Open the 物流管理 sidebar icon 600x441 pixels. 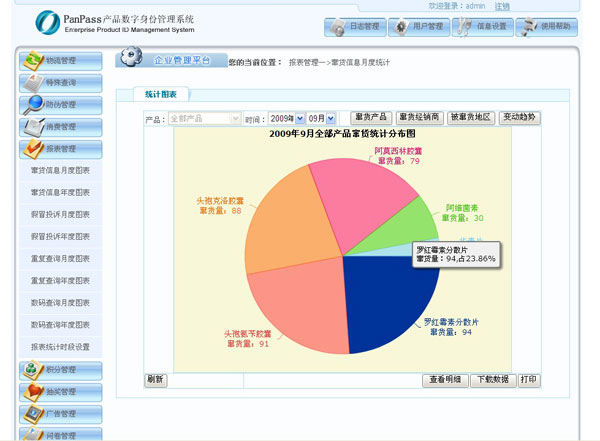point(32,60)
